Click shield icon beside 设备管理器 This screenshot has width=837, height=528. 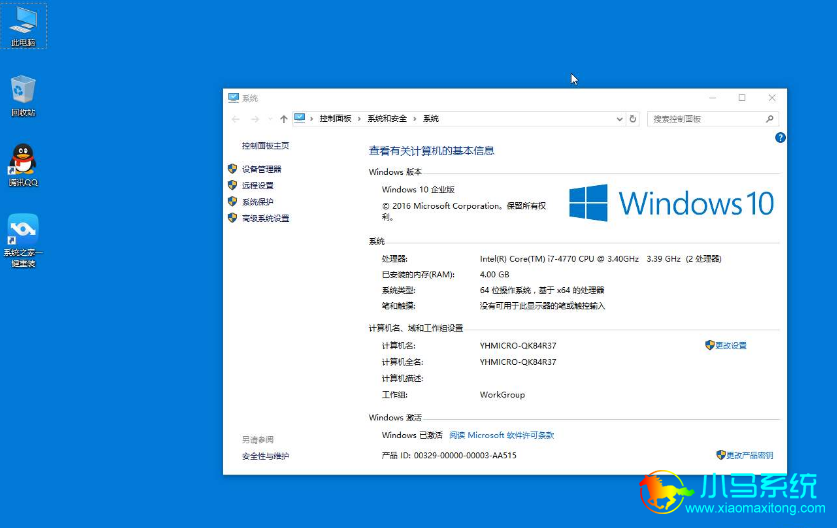[x=232, y=169]
